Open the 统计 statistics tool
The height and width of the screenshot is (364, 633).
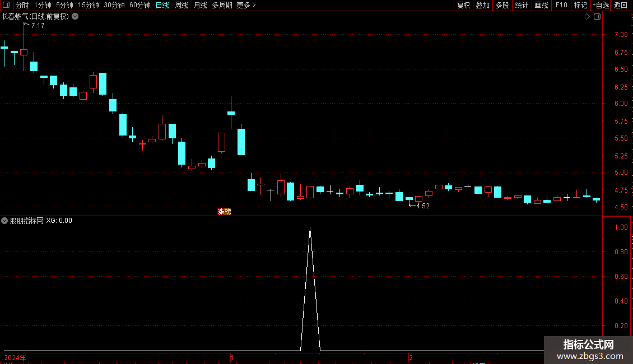tap(522, 5)
